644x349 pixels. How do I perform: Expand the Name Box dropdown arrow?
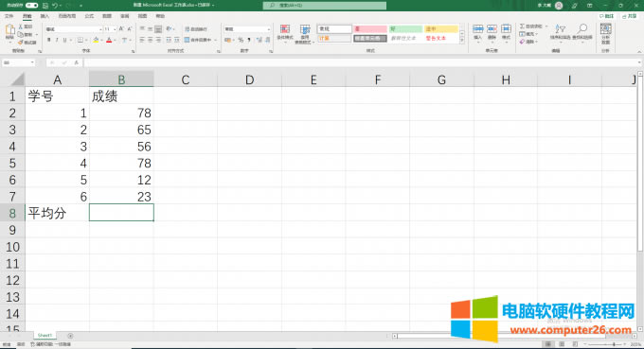32,62
